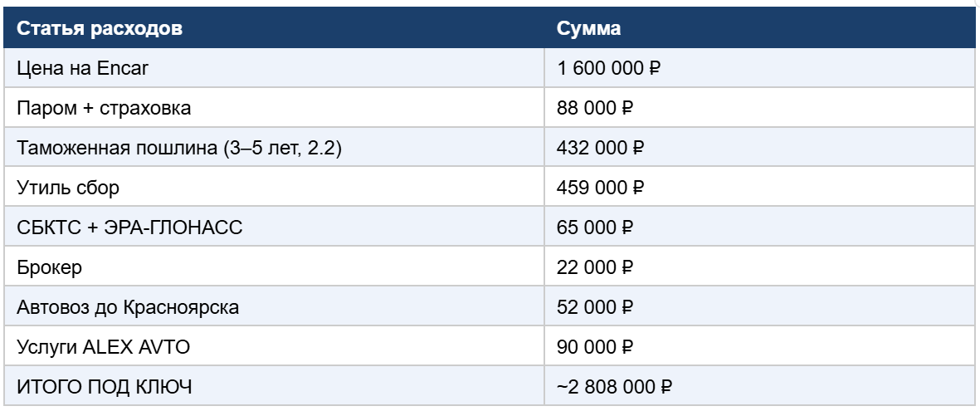980x411 pixels.
Task: Select the 'Утиль сбор' row label
Action: pos(67,188)
